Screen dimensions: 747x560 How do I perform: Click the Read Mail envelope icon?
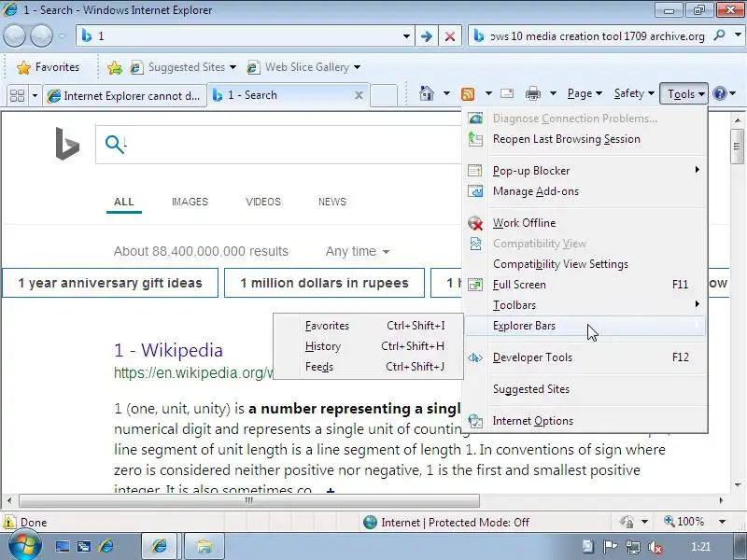(x=507, y=94)
